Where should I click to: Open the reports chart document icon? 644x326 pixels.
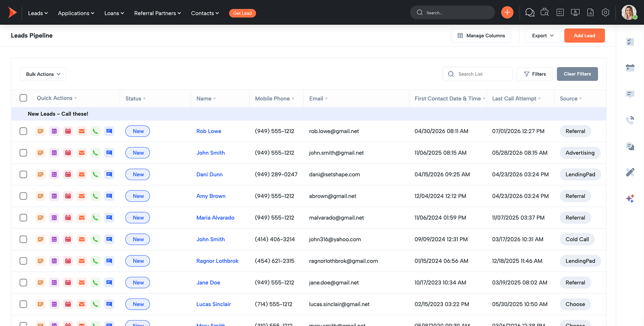pyautogui.click(x=590, y=13)
